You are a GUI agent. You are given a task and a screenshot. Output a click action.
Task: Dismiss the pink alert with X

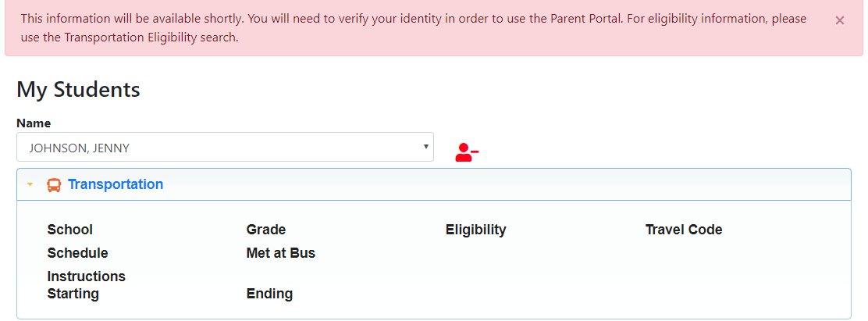point(839,21)
